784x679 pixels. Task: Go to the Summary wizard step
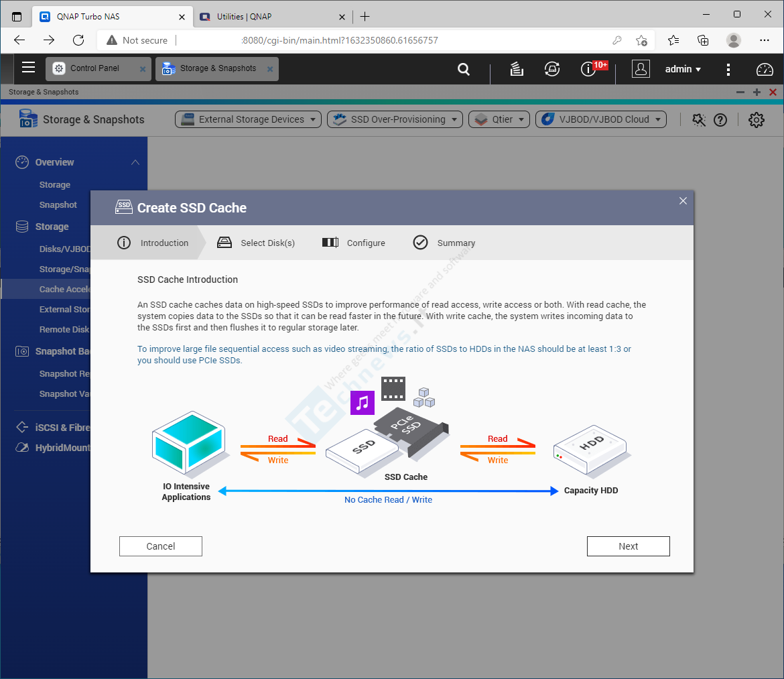point(444,243)
